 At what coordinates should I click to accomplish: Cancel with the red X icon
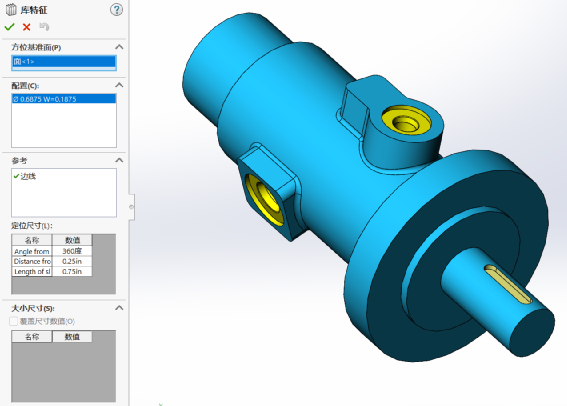(26, 27)
